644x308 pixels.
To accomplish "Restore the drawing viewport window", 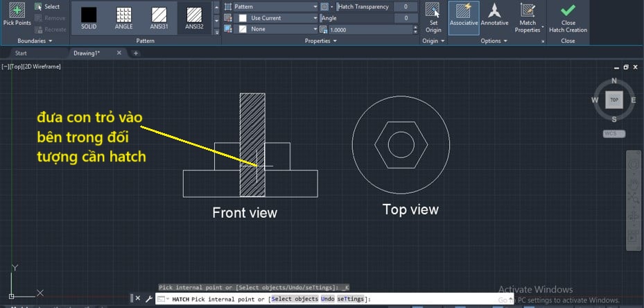I will coord(626,67).
